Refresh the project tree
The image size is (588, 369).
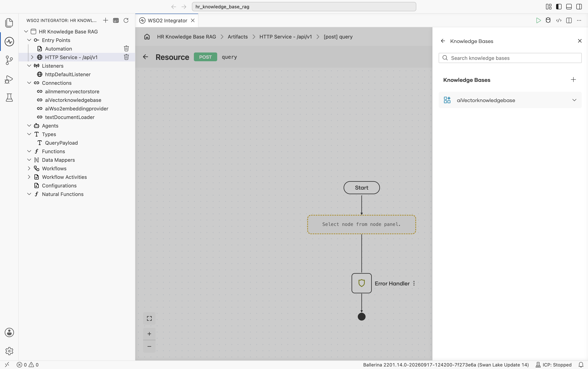point(126,20)
